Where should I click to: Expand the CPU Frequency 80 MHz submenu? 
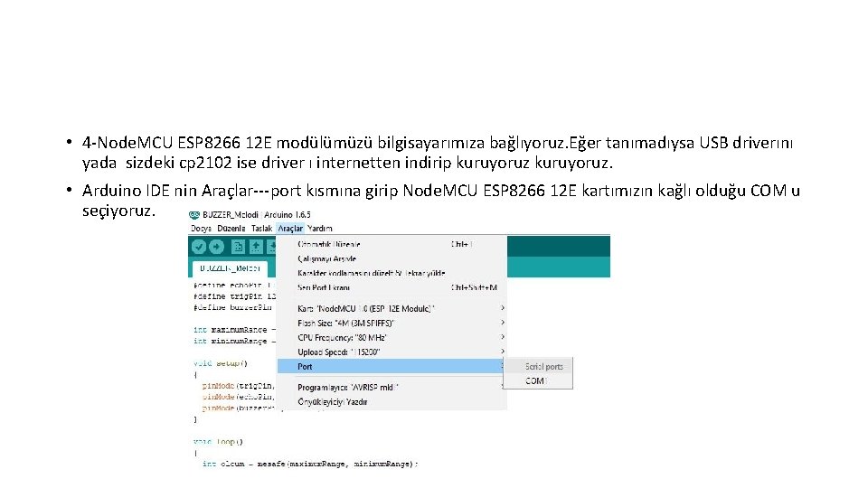point(392,337)
